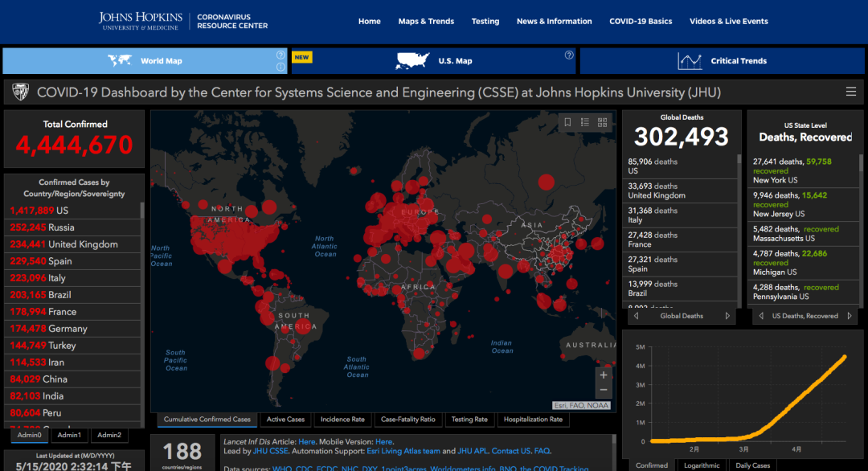Go to next Global Deaths panel arrow

pos(727,316)
